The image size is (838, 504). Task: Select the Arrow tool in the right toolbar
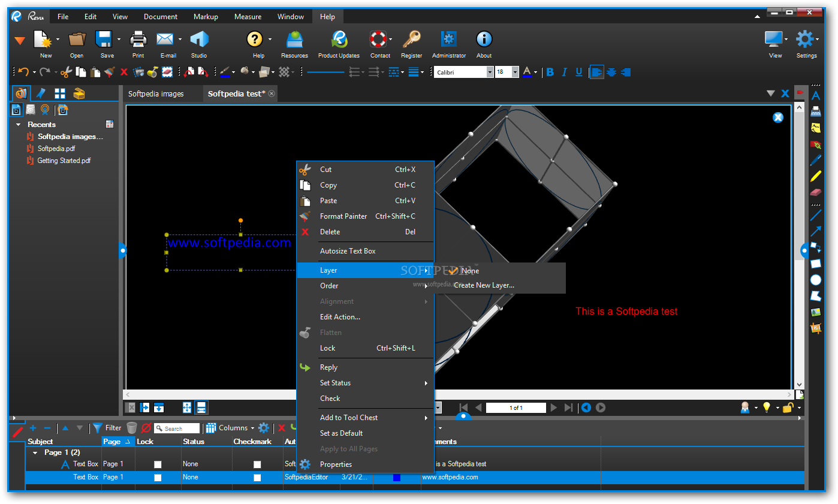coord(815,231)
